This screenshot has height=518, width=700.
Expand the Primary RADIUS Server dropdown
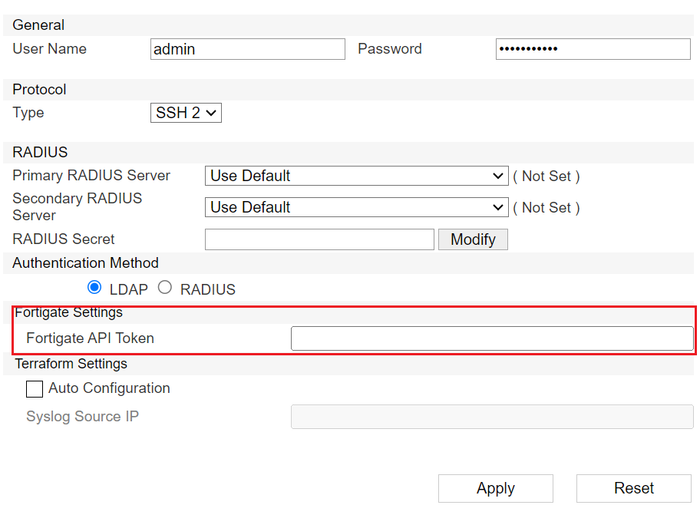point(357,176)
